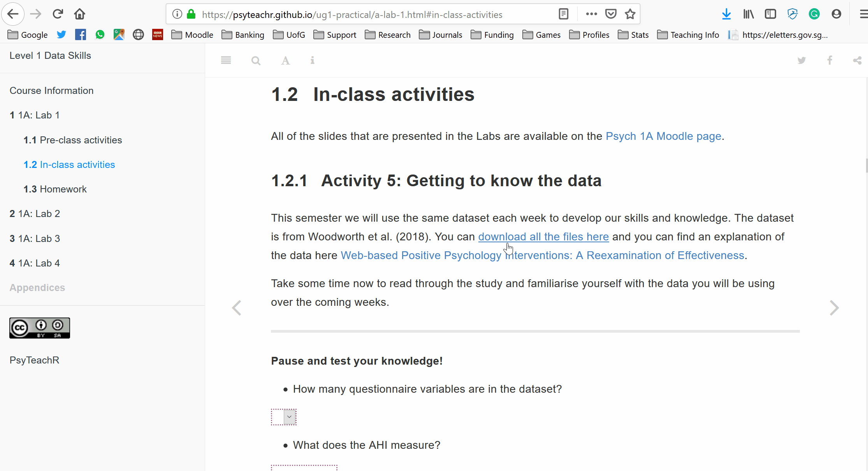The height and width of the screenshot is (471, 868).
Task: Open the eletters.gov.sg bookmark
Action: point(778,35)
